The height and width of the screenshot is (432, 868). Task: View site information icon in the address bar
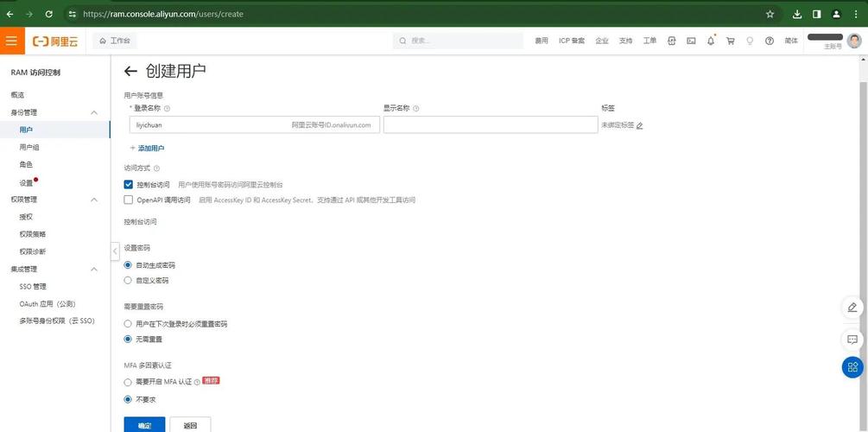click(x=73, y=15)
